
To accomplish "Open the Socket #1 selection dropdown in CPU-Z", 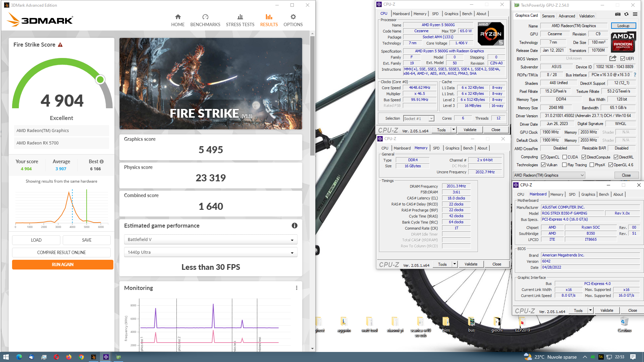I will [419, 118].
